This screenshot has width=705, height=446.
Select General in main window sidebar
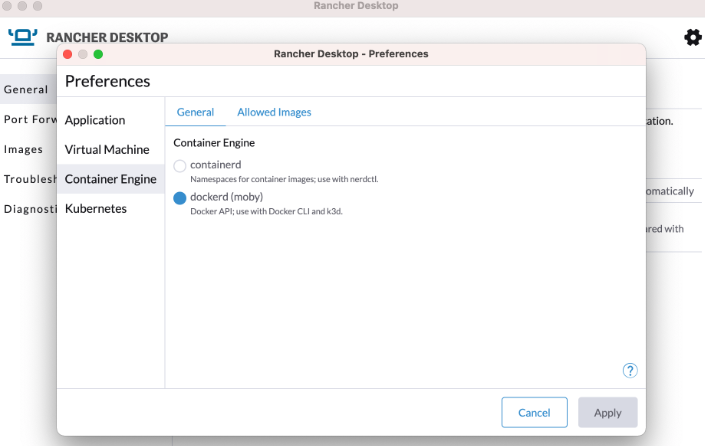(28, 89)
